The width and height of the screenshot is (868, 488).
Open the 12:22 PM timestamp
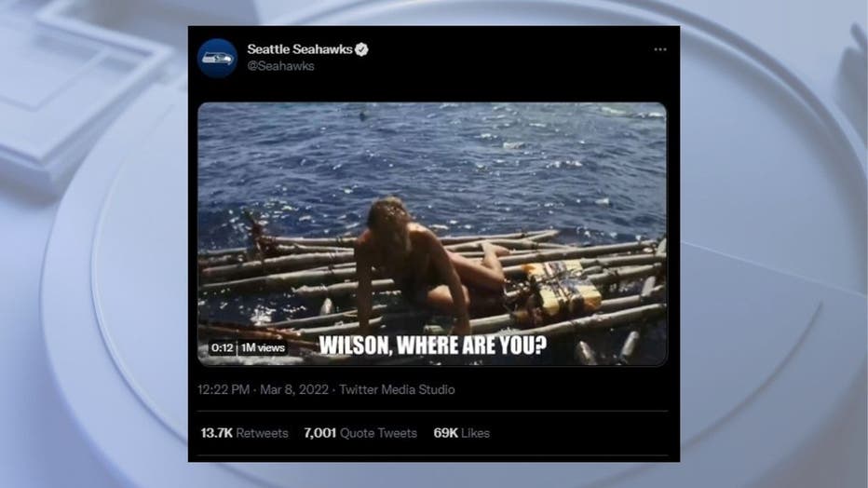[x=224, y=389]
